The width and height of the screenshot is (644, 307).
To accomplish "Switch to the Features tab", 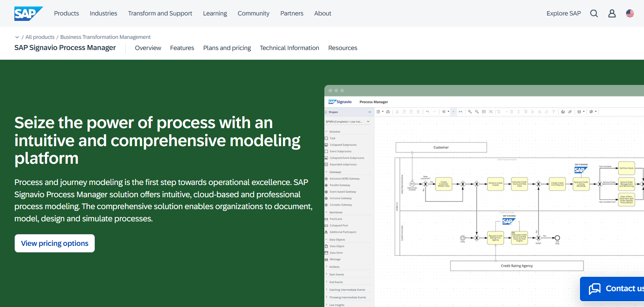I will (x=182, y=48).
